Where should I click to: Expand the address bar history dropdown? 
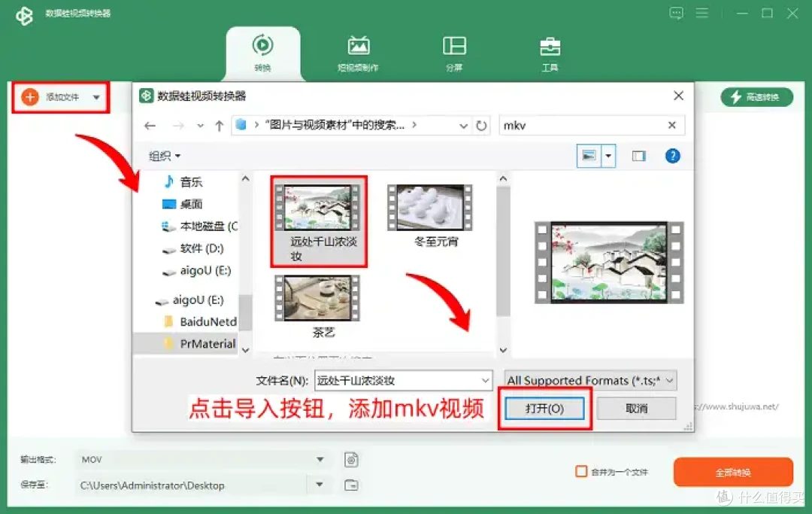point(463,126)
